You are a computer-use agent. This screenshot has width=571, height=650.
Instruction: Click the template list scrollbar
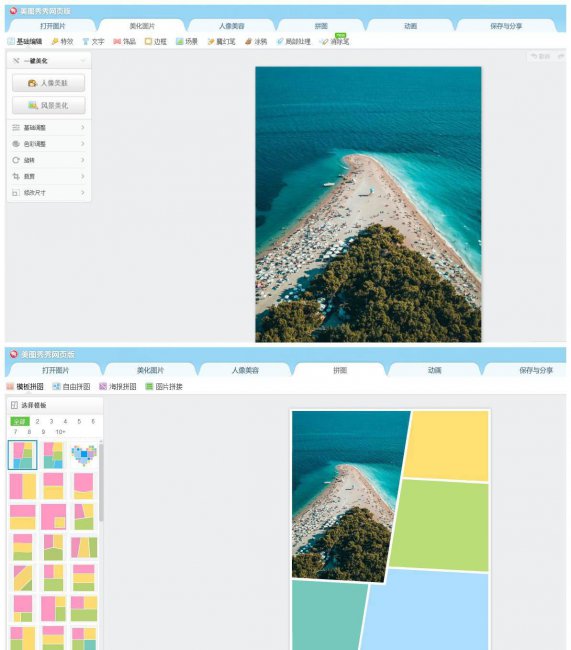pos(101,483)
